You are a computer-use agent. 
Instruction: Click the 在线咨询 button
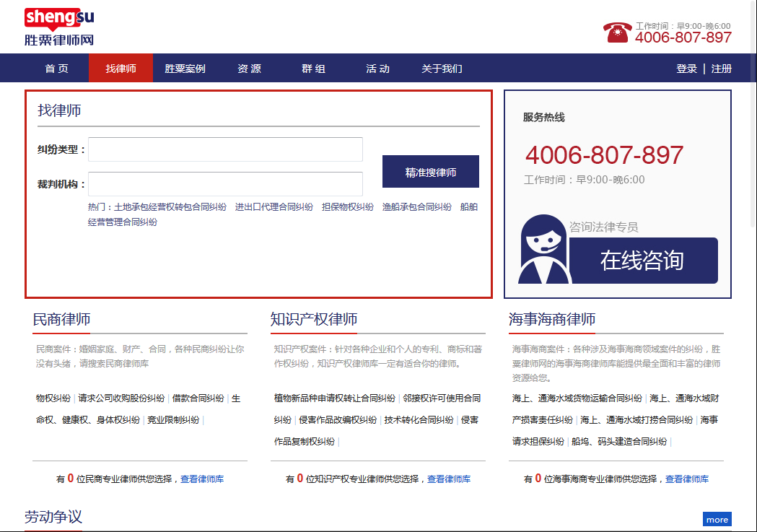click(643, 260)
